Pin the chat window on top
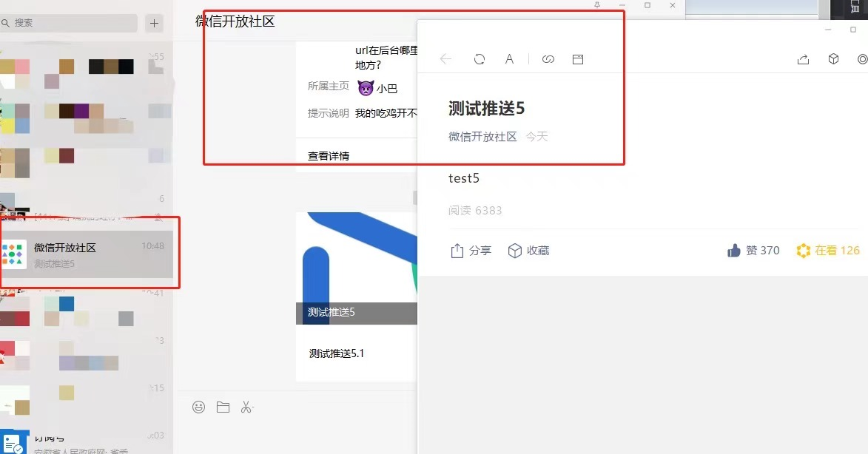This screenshot has height=454, width=868. point(596,5)
